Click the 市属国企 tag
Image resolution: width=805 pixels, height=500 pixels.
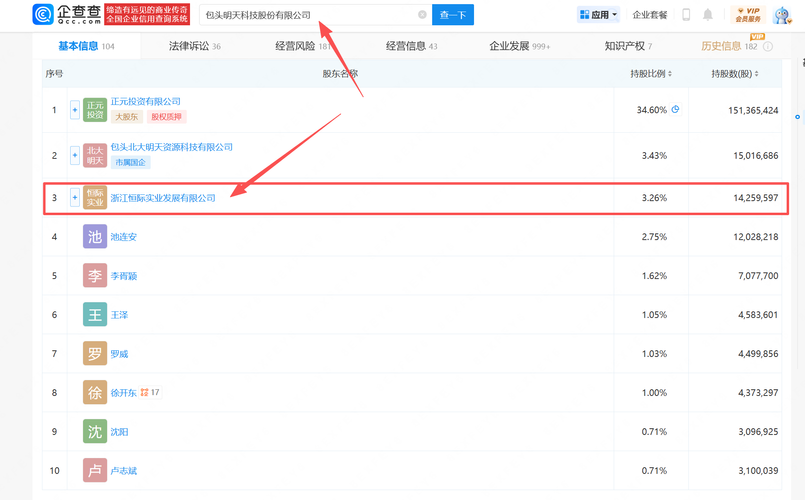point(130,163)
